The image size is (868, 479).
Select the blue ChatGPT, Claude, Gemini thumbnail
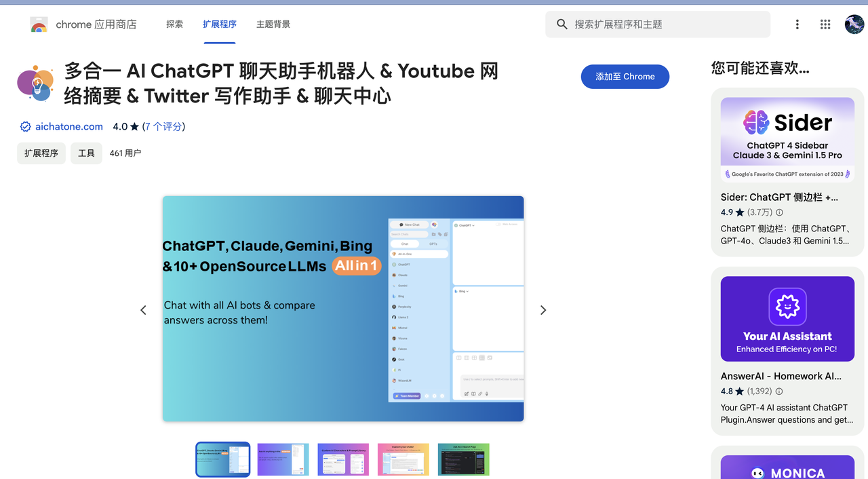tap(223, 459)
